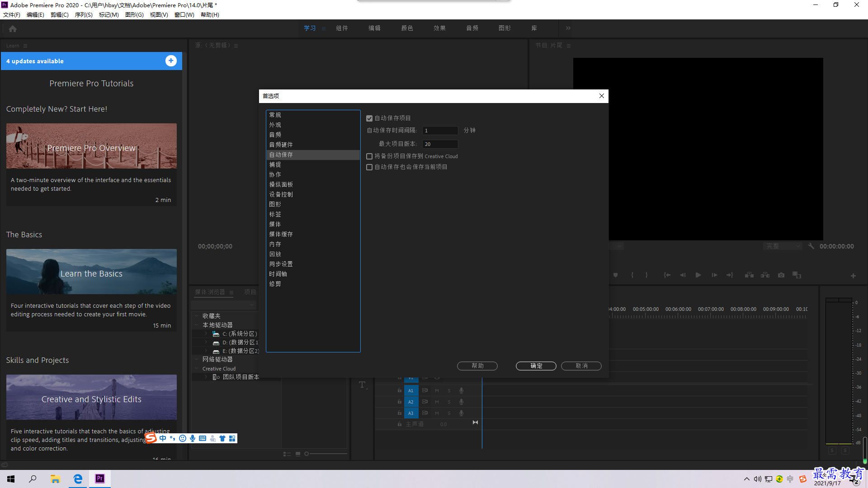Click the Go to In point button
This screenshot has height=488, width=868.
[667, 275]
